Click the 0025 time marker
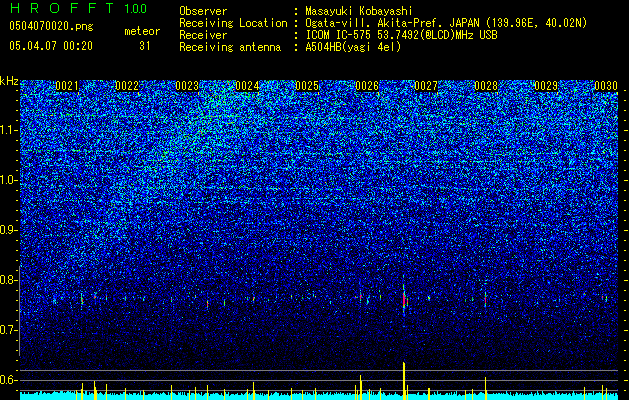 coord(307,86)
